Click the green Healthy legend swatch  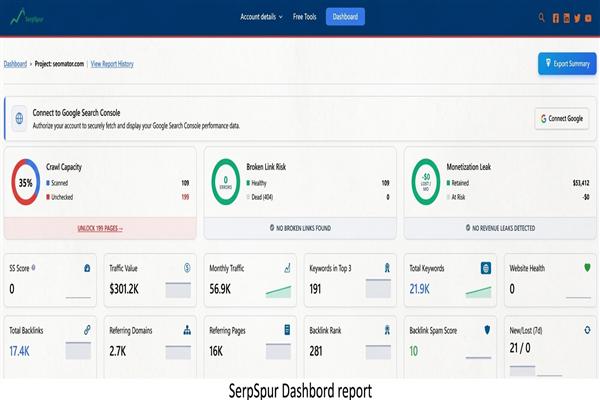[x=248, y=183]
